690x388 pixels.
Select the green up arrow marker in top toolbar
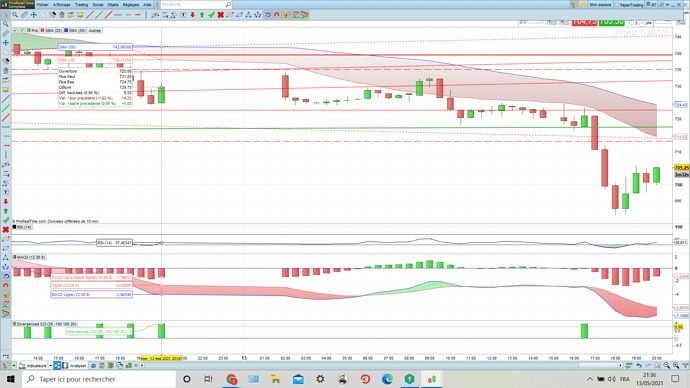202,15
